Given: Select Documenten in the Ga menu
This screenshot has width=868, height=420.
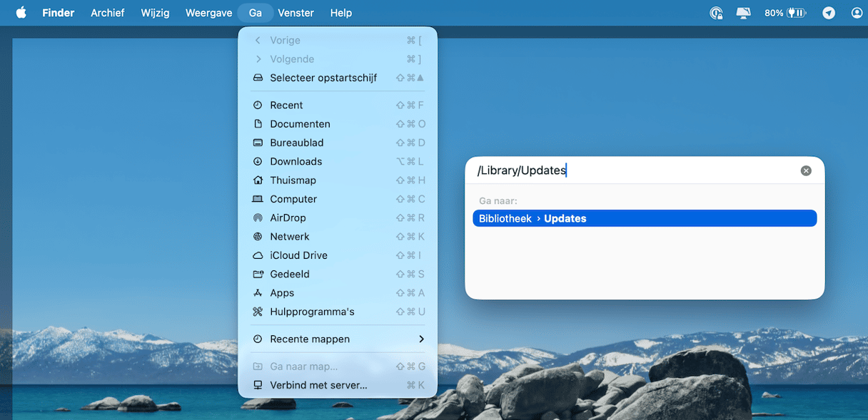Looking at the screenshot, I should (x=300, y=124).
